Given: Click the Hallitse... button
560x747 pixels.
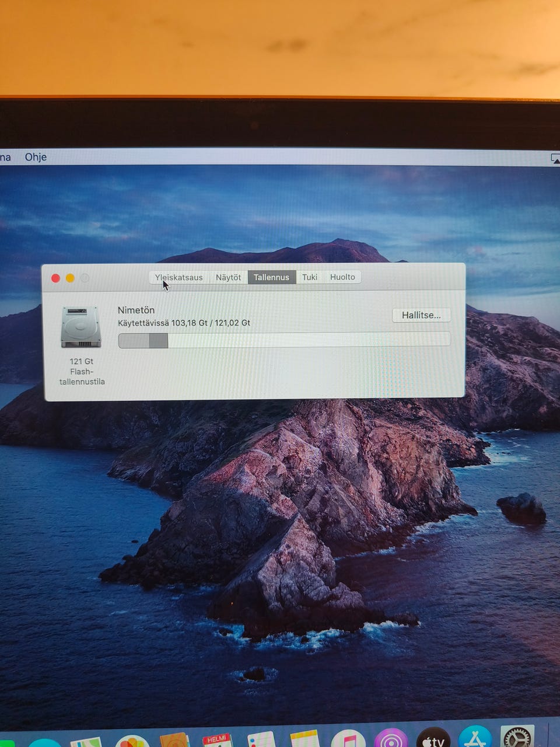Looking at the screenshot, I should 421,315.
